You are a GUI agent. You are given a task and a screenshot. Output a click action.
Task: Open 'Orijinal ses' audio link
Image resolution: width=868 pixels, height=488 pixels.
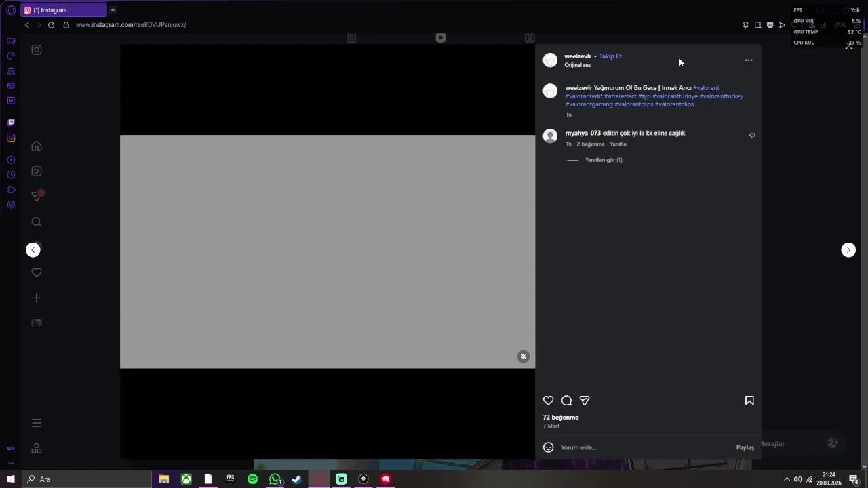point(578,65)
